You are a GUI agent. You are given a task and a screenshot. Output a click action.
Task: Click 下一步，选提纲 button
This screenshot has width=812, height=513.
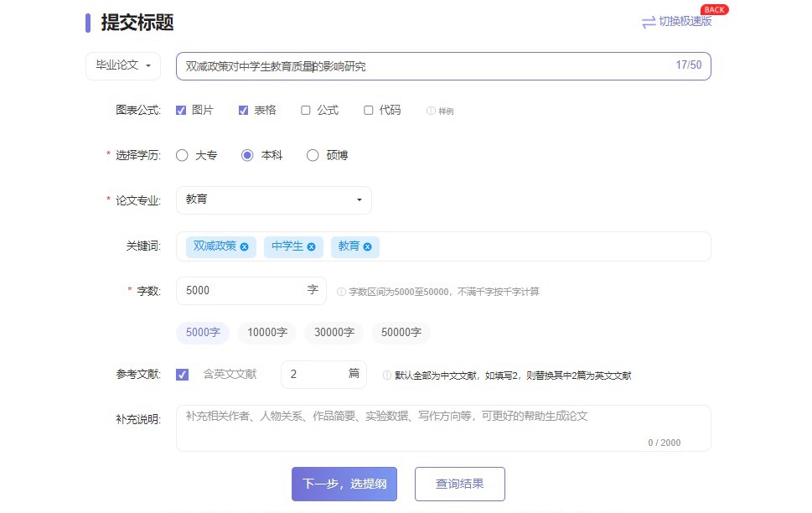tap(344, 484)
